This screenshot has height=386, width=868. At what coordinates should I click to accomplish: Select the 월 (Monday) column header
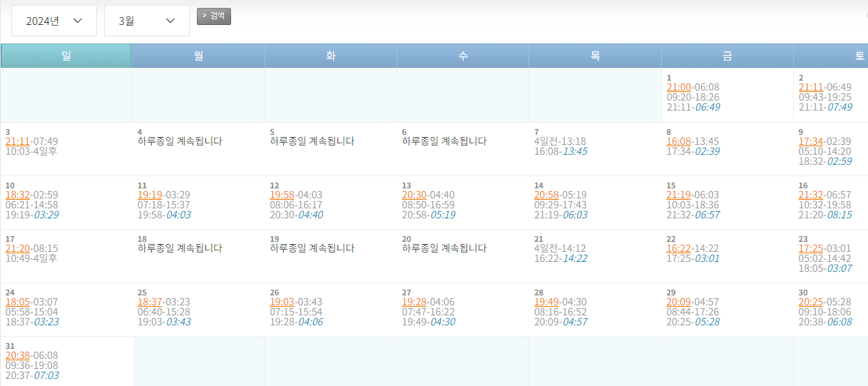pos(198,56)
